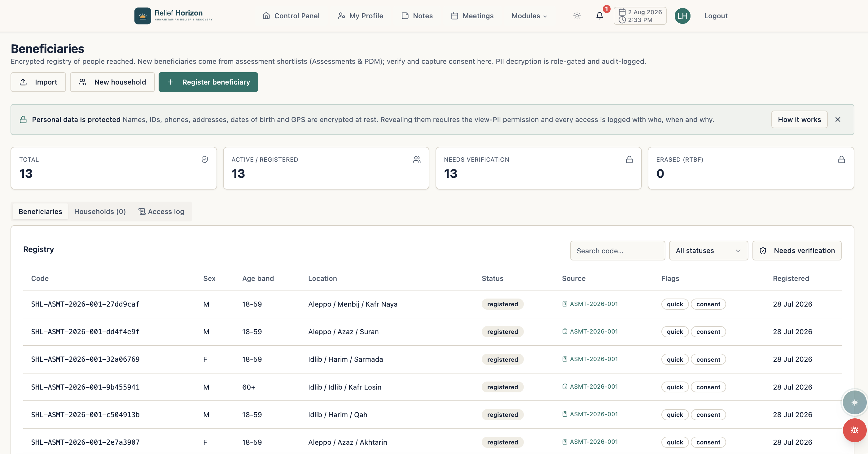Open the Meetings page

coord(472,16)
